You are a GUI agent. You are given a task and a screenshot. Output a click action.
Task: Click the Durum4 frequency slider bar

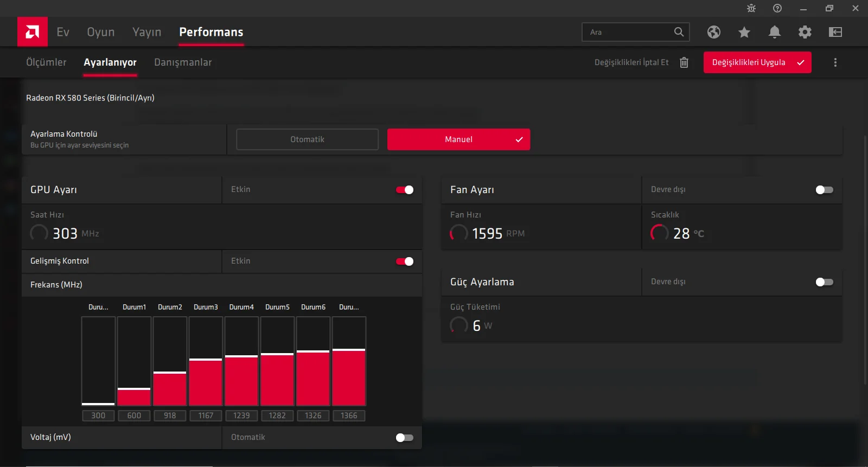pos(241,361)
